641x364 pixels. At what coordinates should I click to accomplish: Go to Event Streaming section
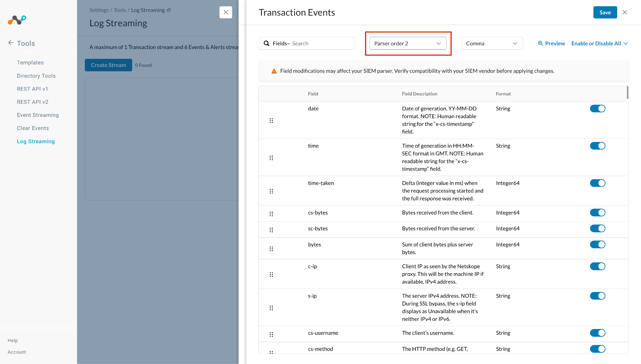coord(38,115)
